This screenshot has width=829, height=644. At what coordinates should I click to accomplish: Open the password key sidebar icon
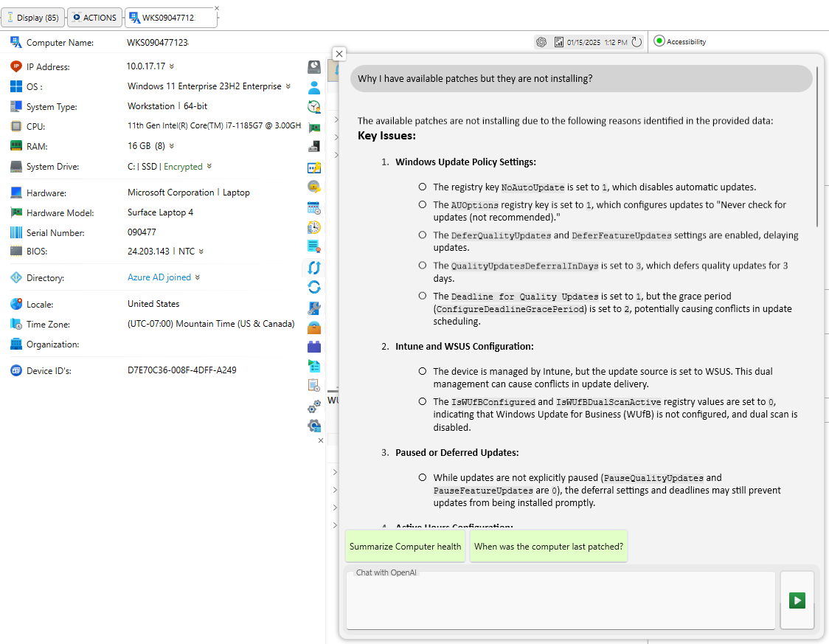314,167
